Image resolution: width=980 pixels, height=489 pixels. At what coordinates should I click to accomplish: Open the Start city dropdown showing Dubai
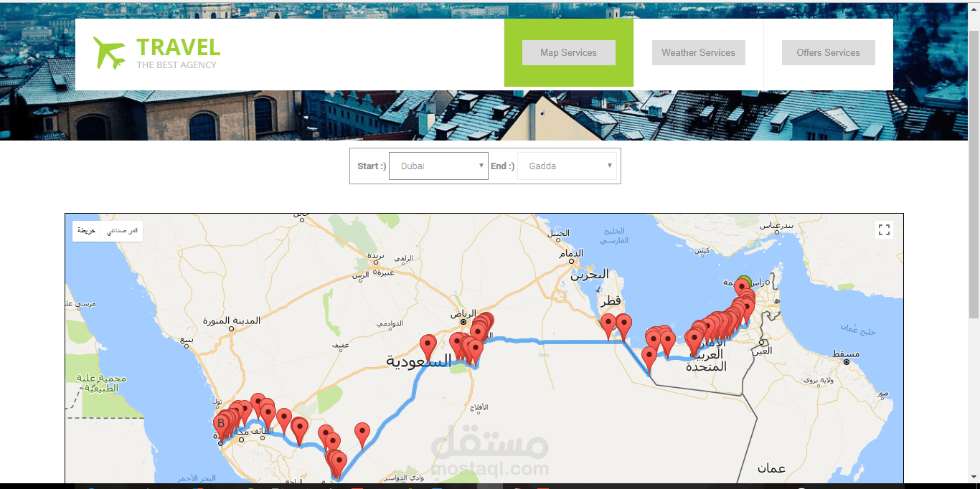pyautogui.click(x=438, y=166)
